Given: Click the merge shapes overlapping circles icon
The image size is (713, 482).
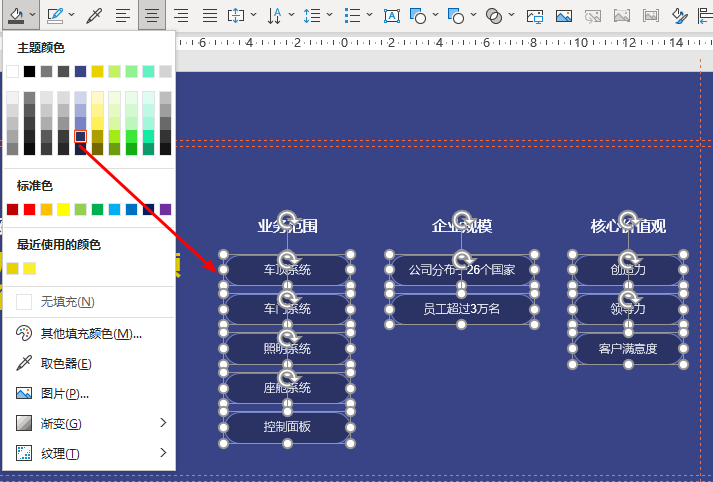Looking at the screenshot, I should tap(494, 16).
